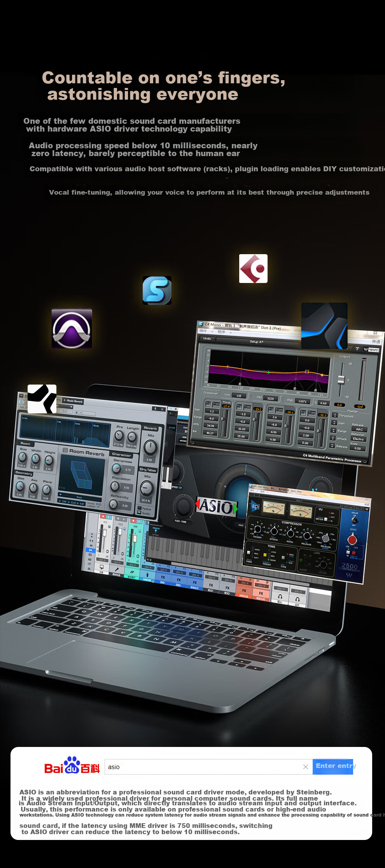The height and width of the screenshot is (868, 385).
Task: Click the Reverb Mix knob in Room Reverb
Action: [150, 447]
